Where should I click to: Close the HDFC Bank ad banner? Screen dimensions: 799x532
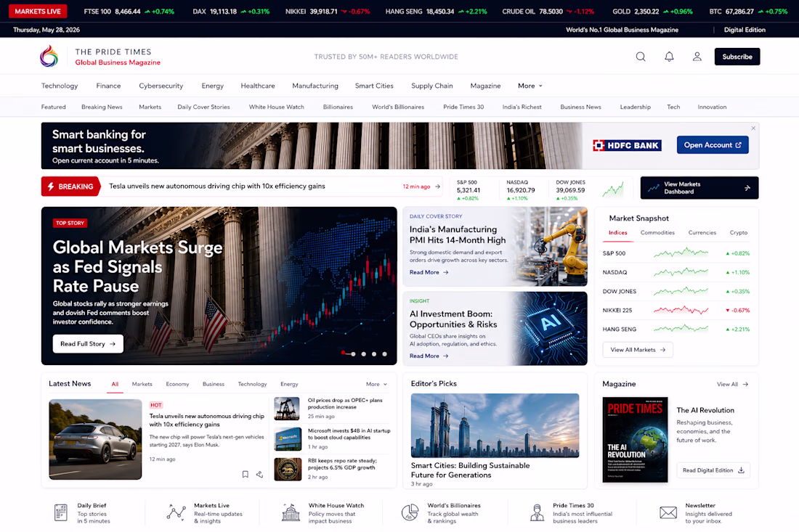click(x=753, y=128)
